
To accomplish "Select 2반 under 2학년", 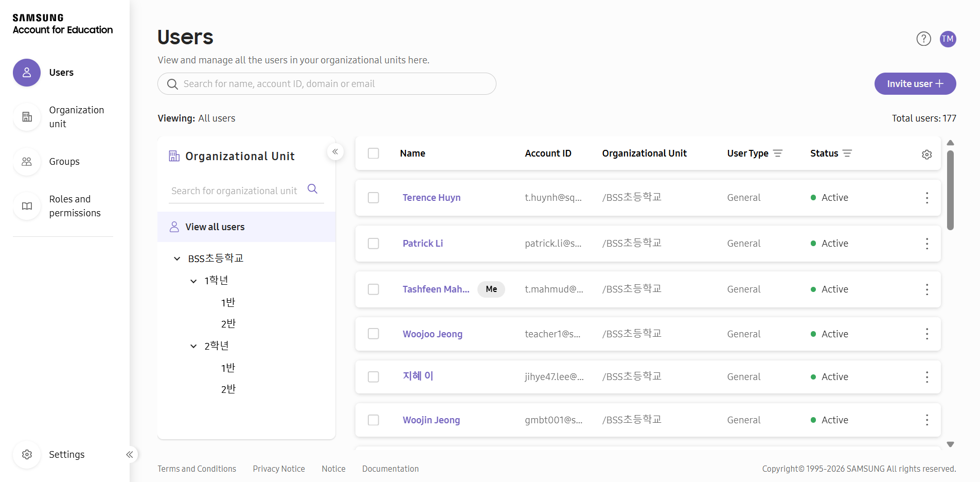I will pos(228,389).
